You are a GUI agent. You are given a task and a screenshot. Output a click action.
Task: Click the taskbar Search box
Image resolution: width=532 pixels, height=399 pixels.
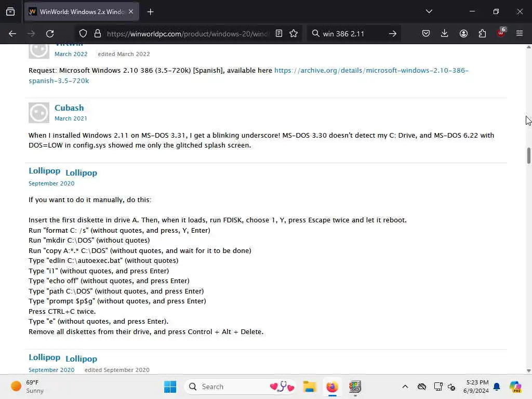tap(241, 387)
